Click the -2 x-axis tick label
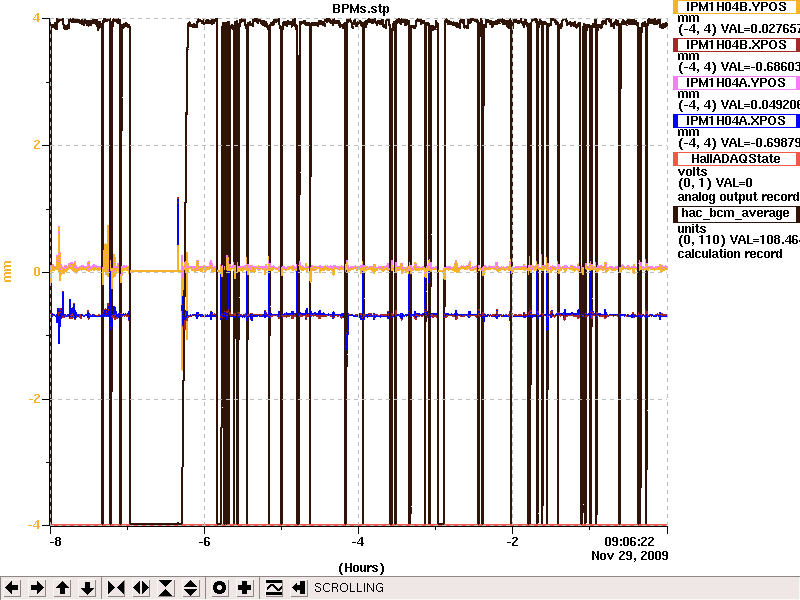Image resolution: width=800 pixels, height=600 pixels. [x=512, y=541]
